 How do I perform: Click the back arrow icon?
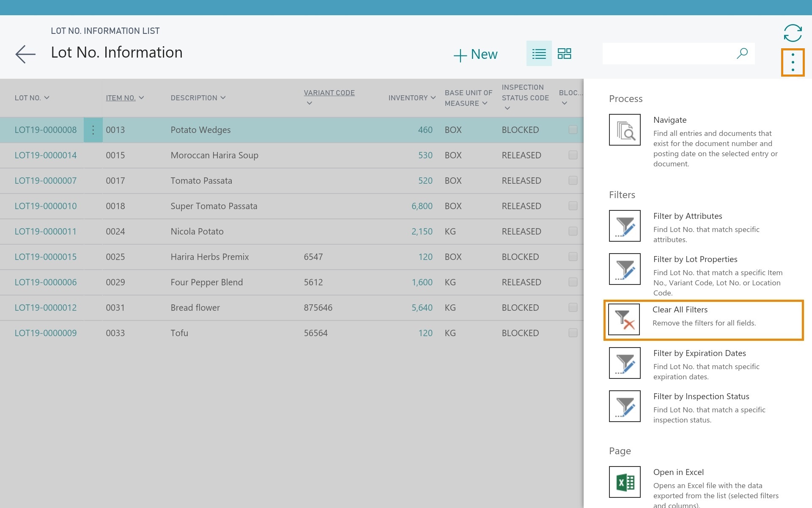point(25,54)
